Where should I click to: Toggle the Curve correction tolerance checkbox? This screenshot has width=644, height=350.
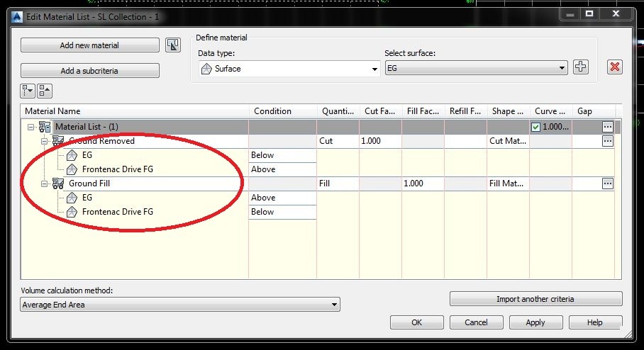pyautogui.click(x=535, y=128)
